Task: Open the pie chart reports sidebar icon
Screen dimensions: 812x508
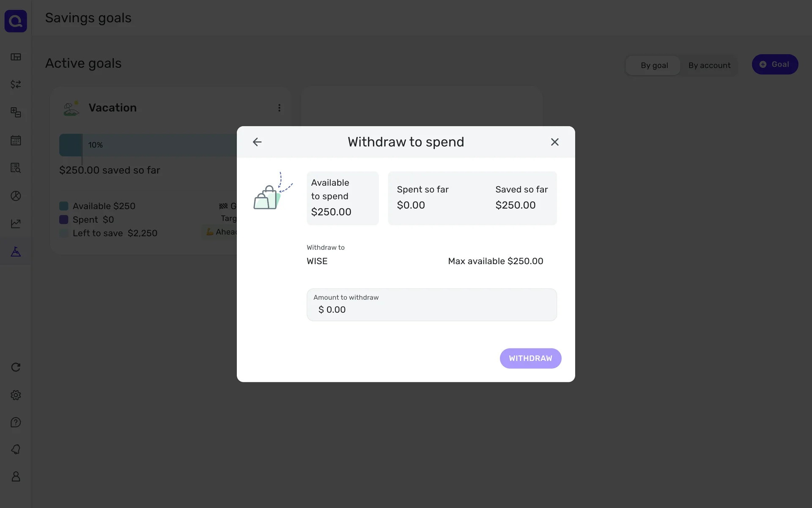Action: 16,196
